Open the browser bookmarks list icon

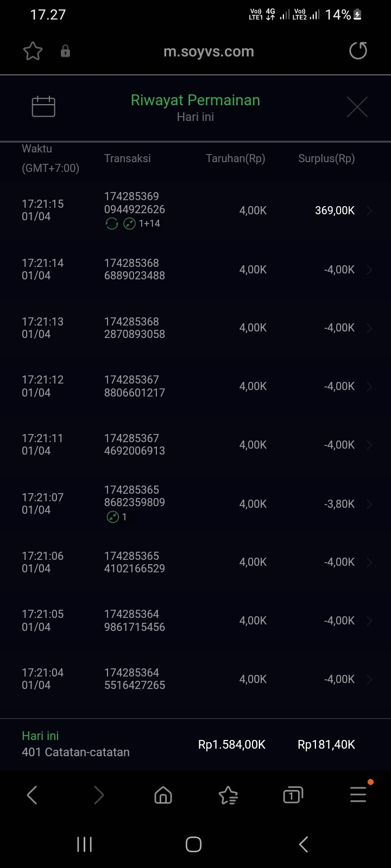228,795
